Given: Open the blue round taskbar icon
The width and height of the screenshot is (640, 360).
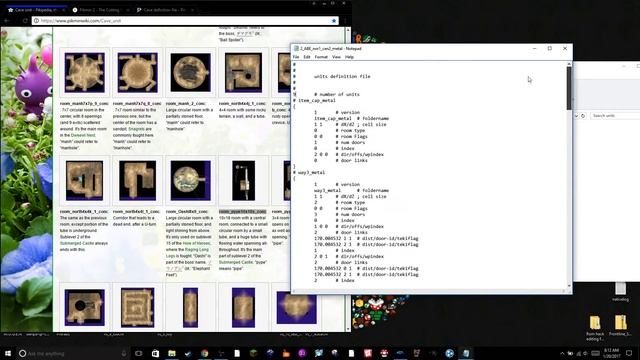Looking at the screenshot, I should pos(449,353).
